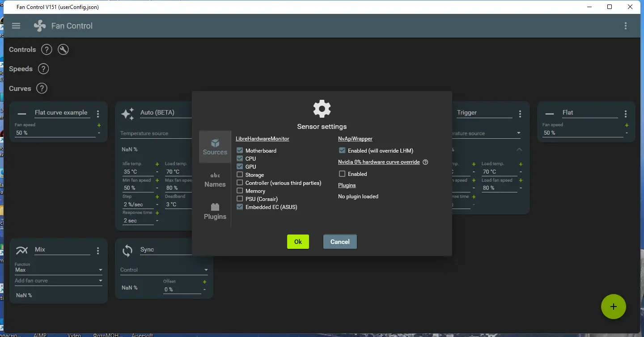Viewport: 644px width, 337px height.
Task: Open the NvApiWrapper link
Action: pyautogui.click(x=355, y=139)
